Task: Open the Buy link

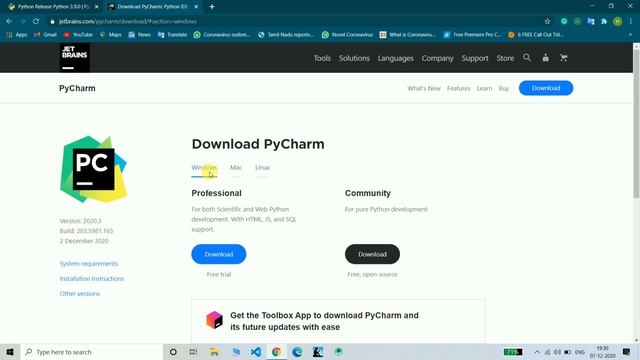Action: click(x=504, y=88)
